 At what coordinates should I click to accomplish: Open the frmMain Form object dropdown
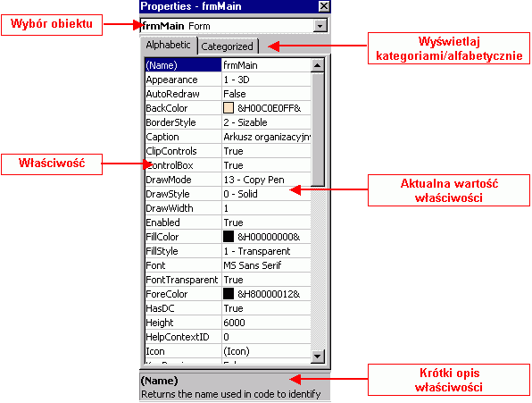click(x=320, y=26)
